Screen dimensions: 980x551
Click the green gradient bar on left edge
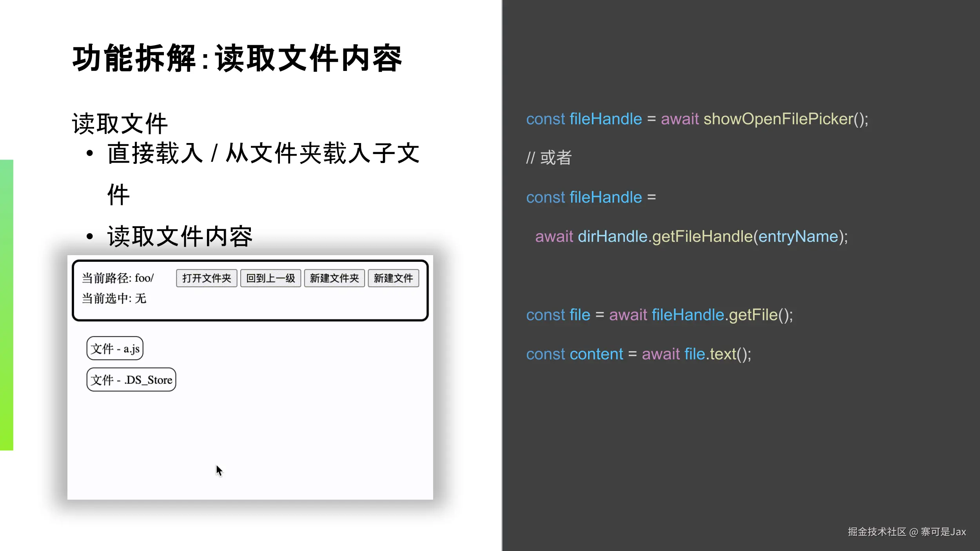[7, 304]
